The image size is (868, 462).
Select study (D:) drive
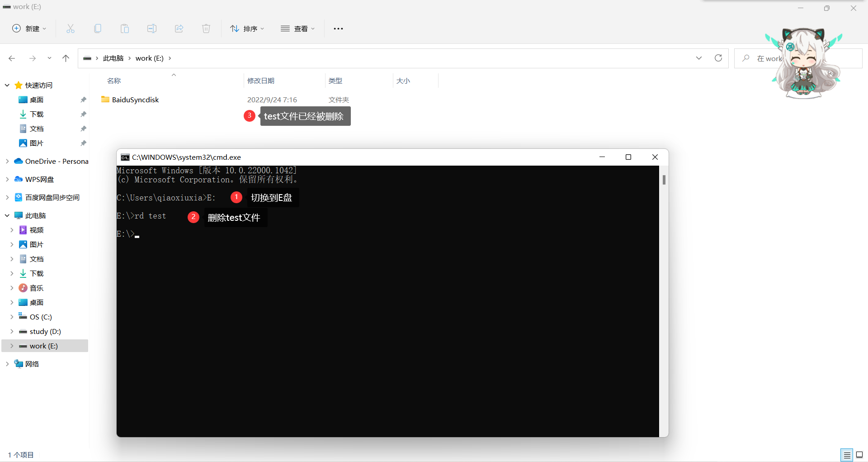pos(45,331)
